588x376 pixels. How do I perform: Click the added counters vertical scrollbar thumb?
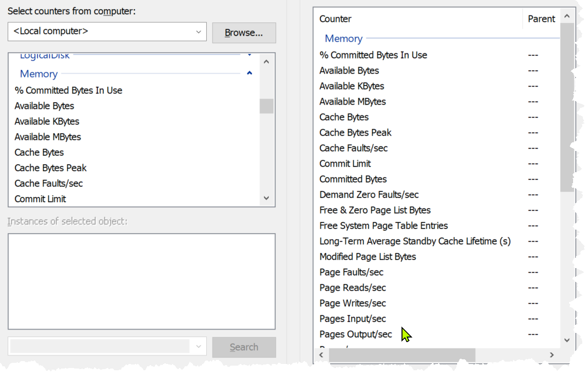point(567,107)
